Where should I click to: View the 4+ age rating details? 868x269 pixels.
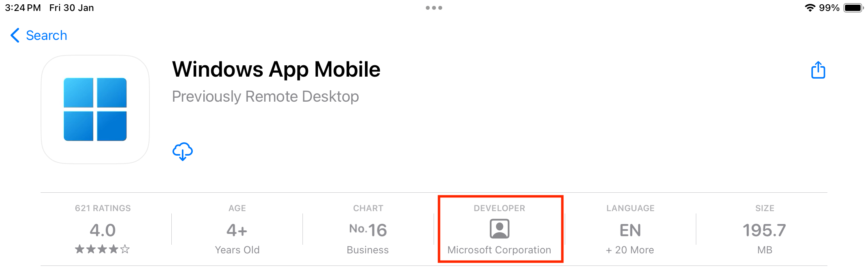237,230
